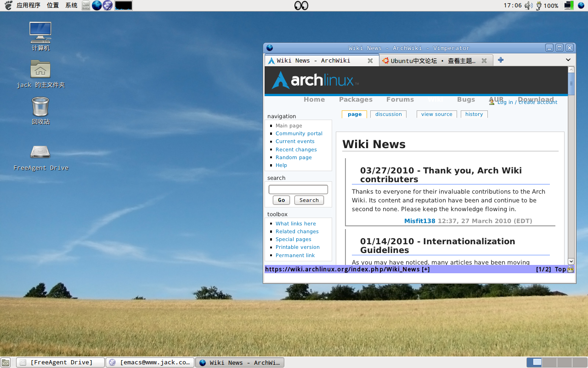
Task: Open Permanent link in toolbox
Action: coord(295,255)
